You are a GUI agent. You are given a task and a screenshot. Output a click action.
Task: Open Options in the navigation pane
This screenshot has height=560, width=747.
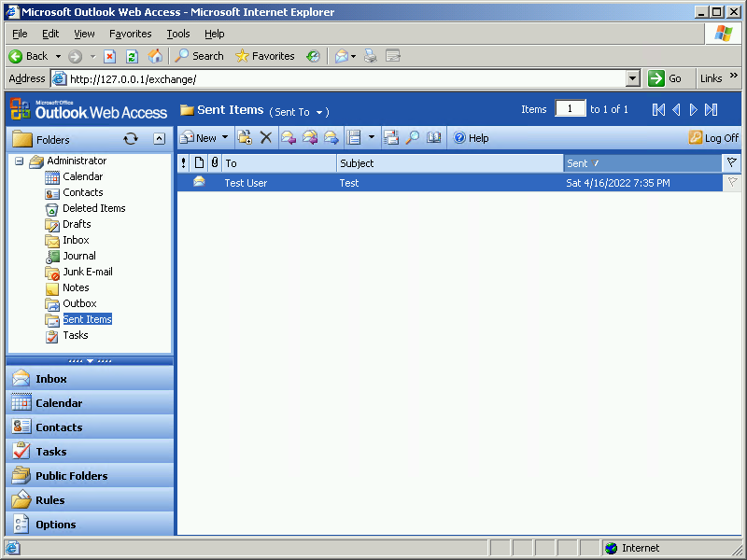coord(90,525)
